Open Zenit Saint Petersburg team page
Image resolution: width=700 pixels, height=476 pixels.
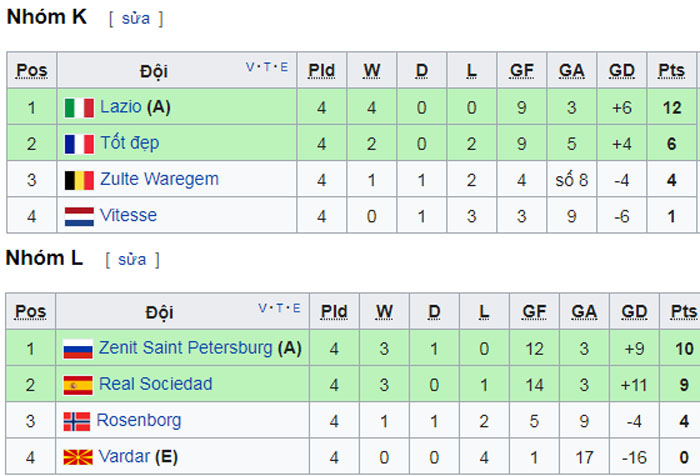tap(185, 348)
